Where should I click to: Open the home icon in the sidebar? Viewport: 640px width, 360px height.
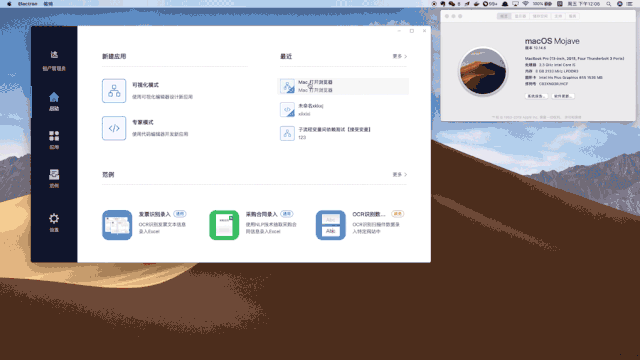coord(54,101)
